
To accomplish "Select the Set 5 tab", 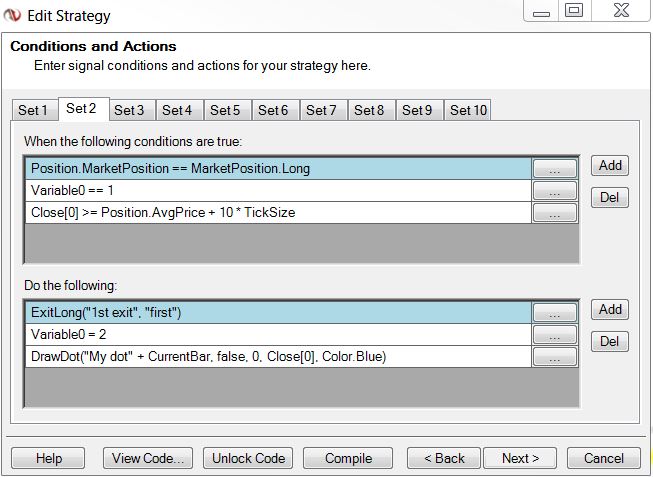I will click(x=225, y=110).
